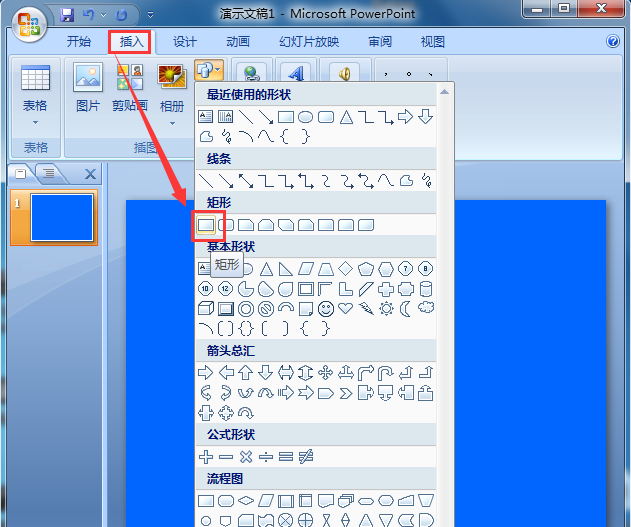Pick the smiley face shape
This screenshot has width=631, height=527.
(326, 309)
